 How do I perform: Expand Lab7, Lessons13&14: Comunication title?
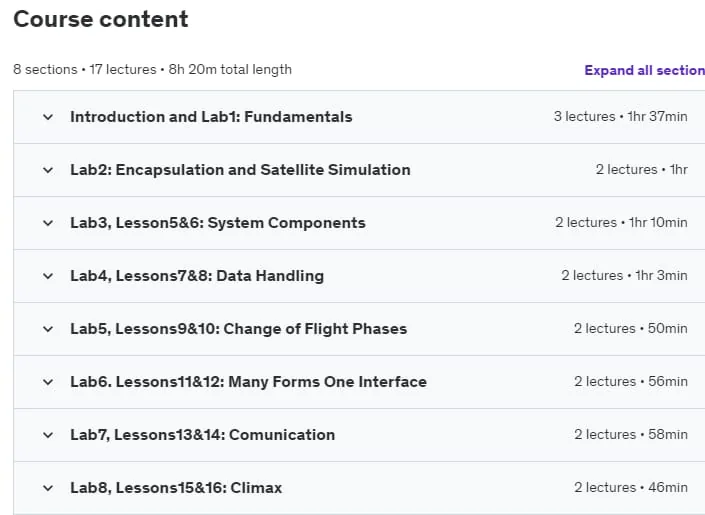202,435
